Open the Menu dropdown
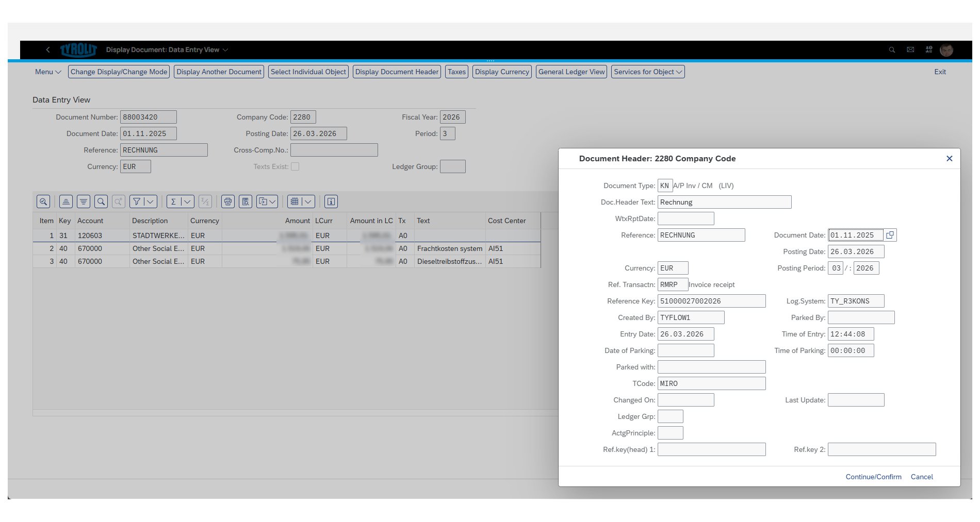Screen dimensions: 980x522 [x=48, y=72]
